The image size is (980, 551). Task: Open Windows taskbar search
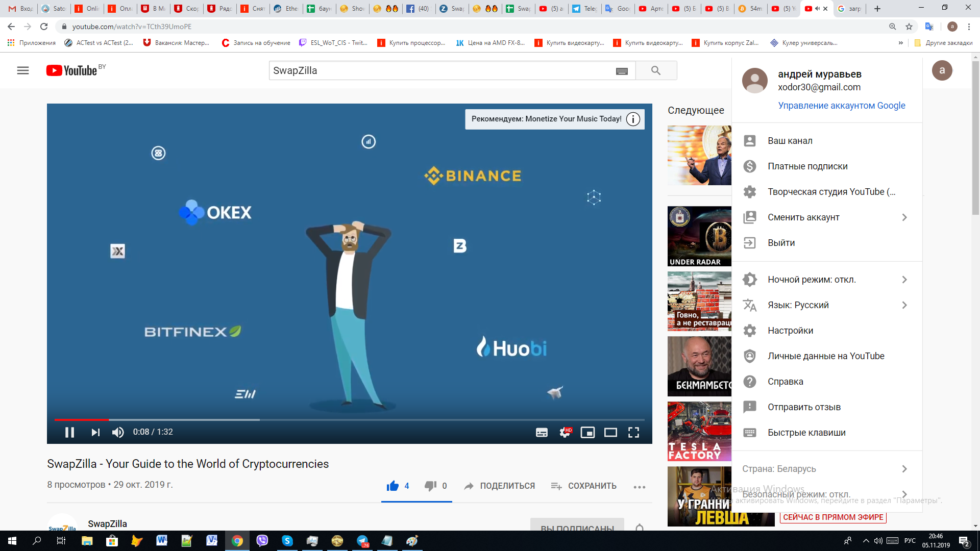pos(37,541)
